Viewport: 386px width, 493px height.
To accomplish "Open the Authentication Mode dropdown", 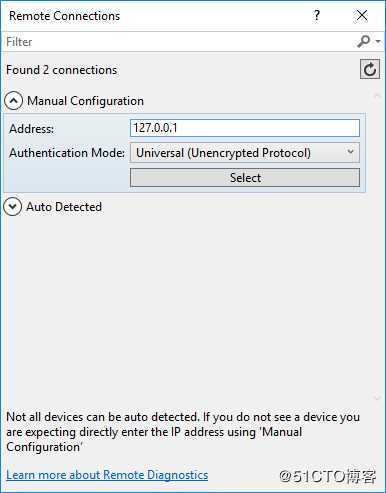I will 245,153.
